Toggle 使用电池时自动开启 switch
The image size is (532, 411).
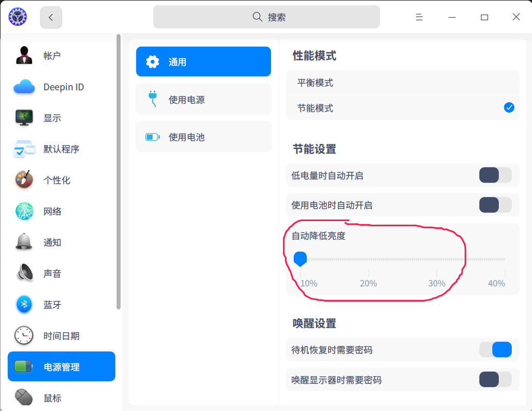[495, 205]
